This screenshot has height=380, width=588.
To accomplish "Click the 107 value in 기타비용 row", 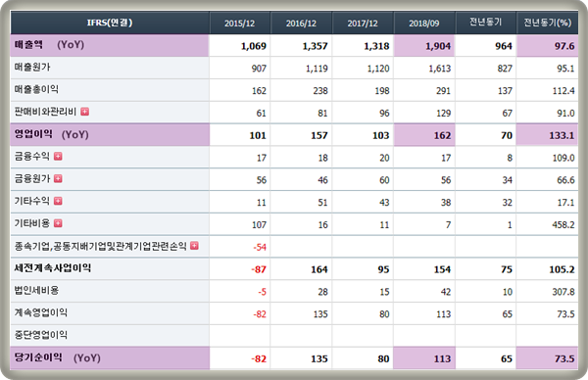I will (259, 225).
